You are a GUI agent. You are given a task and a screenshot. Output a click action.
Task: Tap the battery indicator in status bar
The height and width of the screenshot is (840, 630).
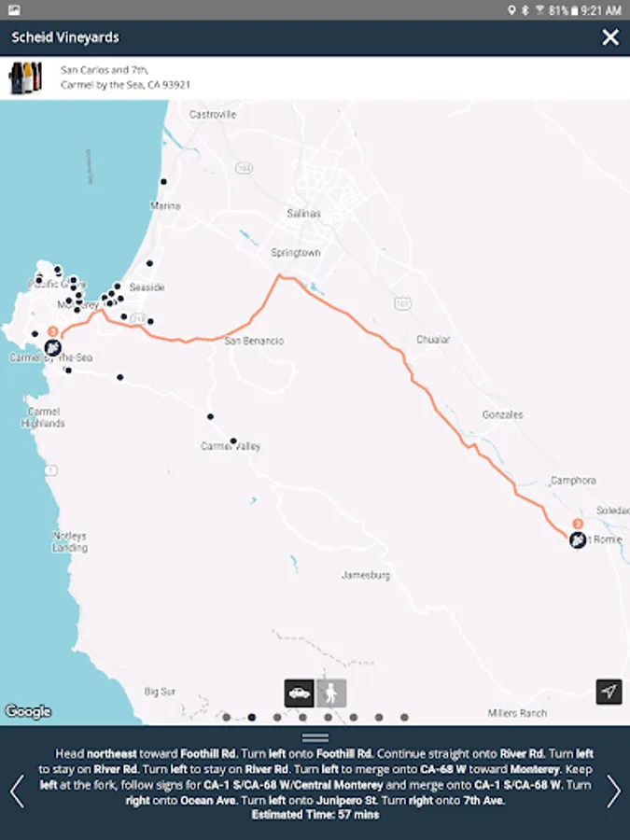point(574,10)
